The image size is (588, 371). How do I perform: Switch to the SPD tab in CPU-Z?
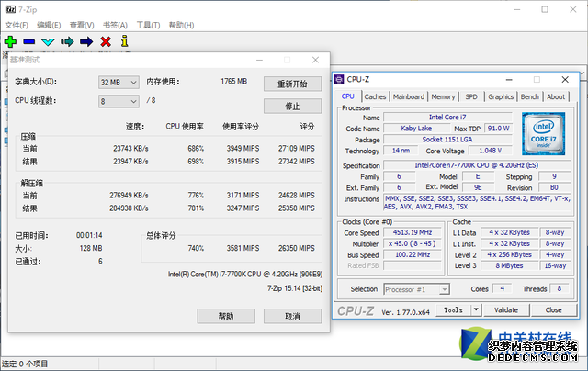point(471,96)
